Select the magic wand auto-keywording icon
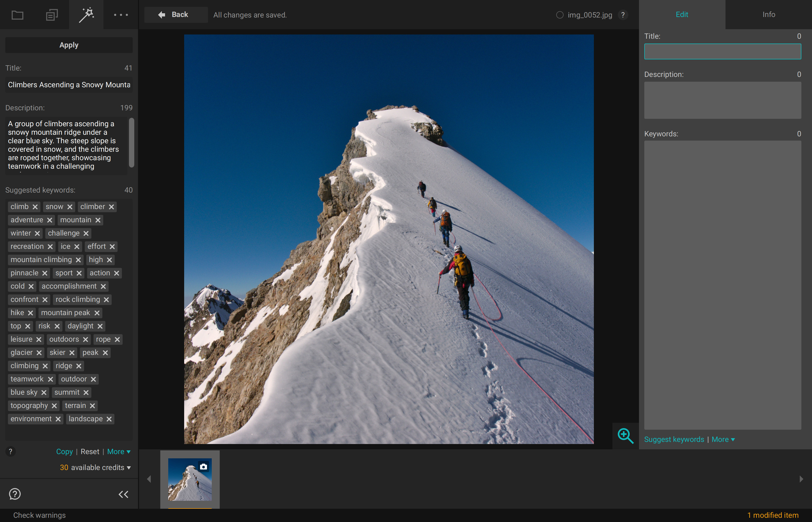812x522 pixels. (87, 15)
